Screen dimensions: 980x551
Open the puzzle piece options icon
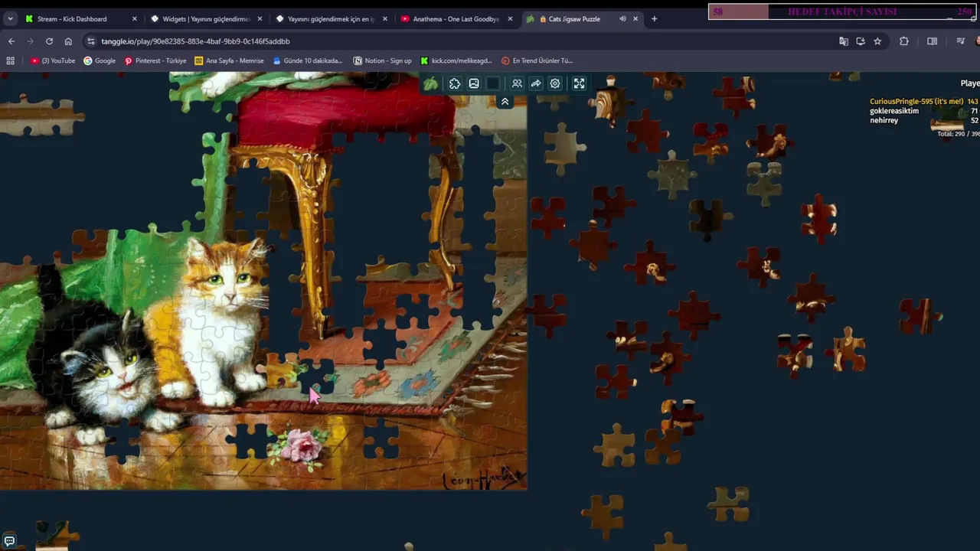(455, 83)
